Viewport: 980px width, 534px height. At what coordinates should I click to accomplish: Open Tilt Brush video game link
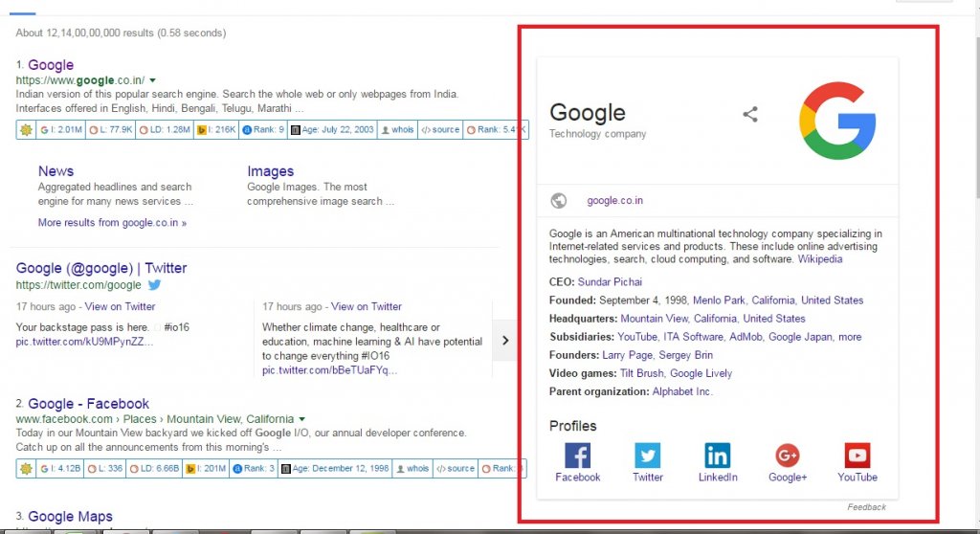click(x=642, y=373)
